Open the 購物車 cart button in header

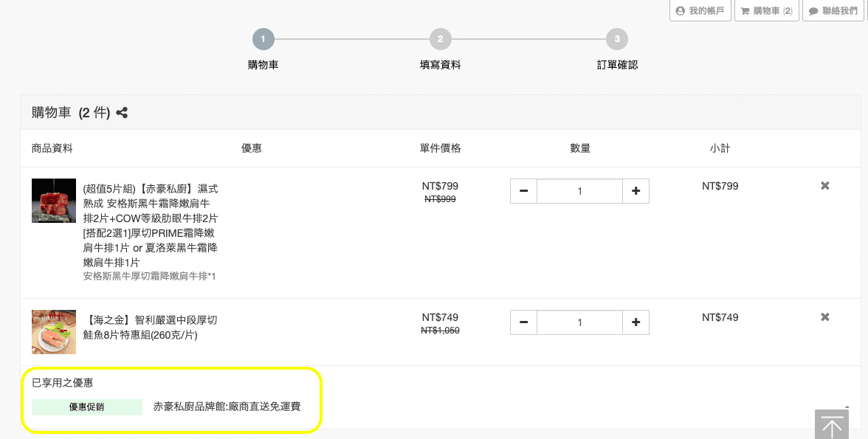[766, 11]
